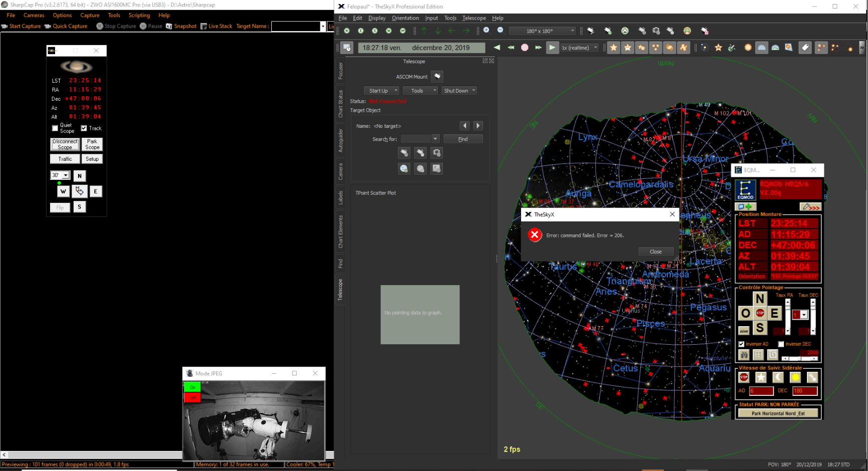Image resolution: width=868 pixels, height=471 pixels.
Task: Click the Park Scope button
Action: pos(92,144)
